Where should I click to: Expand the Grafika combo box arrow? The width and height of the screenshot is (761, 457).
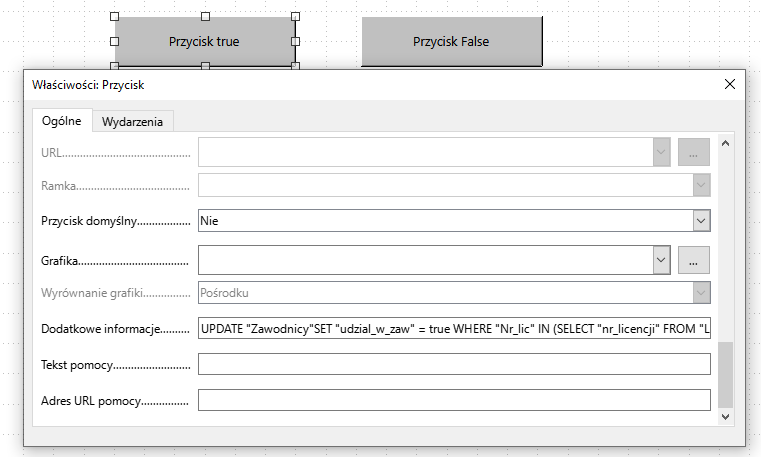[x=661, y=259]
